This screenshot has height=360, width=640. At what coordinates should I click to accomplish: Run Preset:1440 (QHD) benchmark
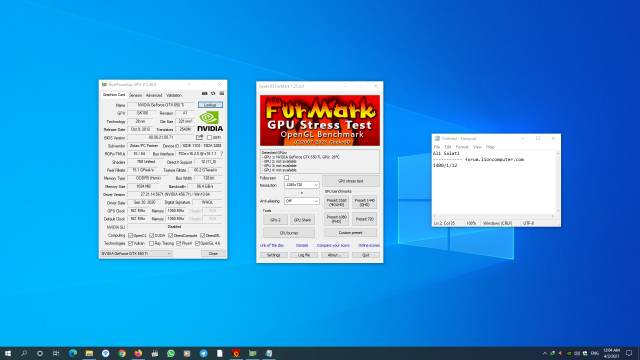point(364,202)
